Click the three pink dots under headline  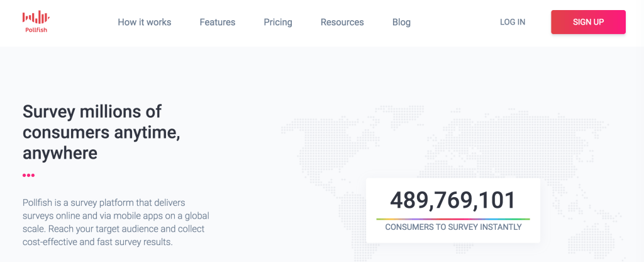tap(29, 175)
